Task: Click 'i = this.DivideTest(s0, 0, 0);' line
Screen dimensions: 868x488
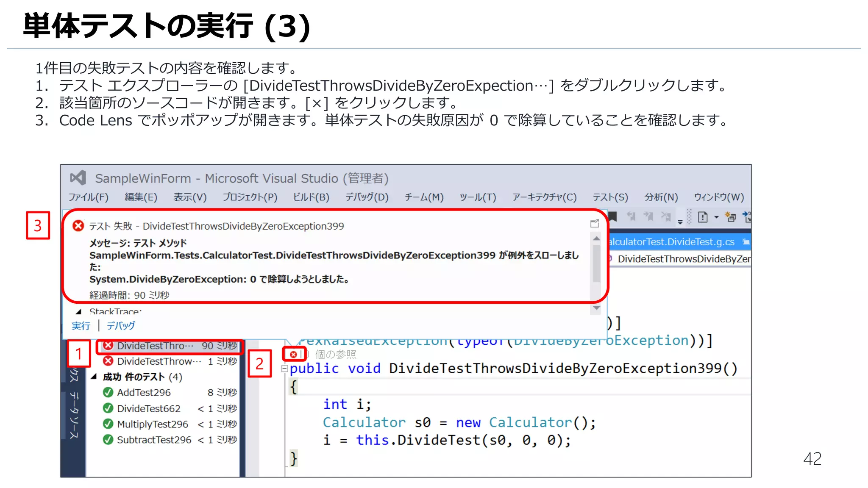Action: (x=447, y=440)
